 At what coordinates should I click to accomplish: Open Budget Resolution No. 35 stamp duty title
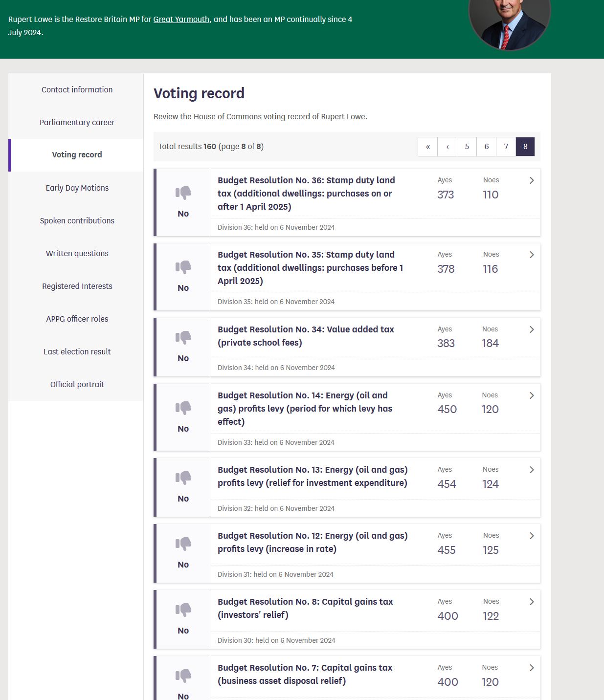(x=310, y=268)
